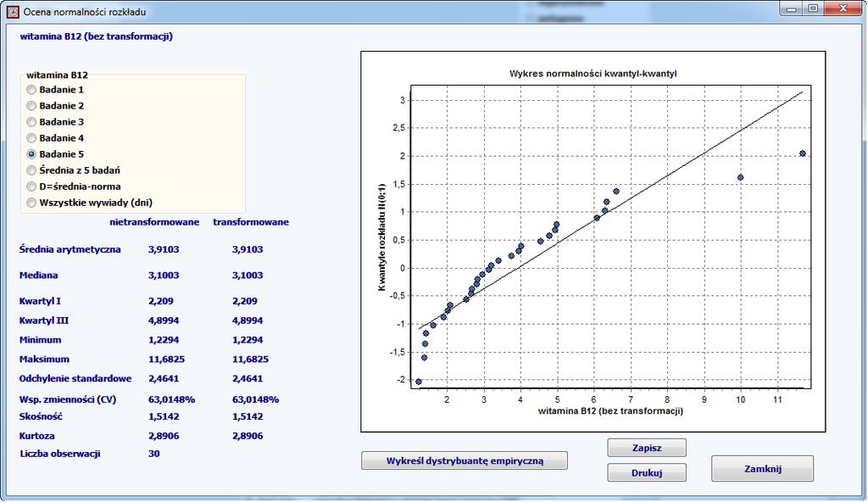Choose Wszystkie wywiady (dni) option
Image resolution: width=868 pixels, height=502 pixels.
[31, 203]
